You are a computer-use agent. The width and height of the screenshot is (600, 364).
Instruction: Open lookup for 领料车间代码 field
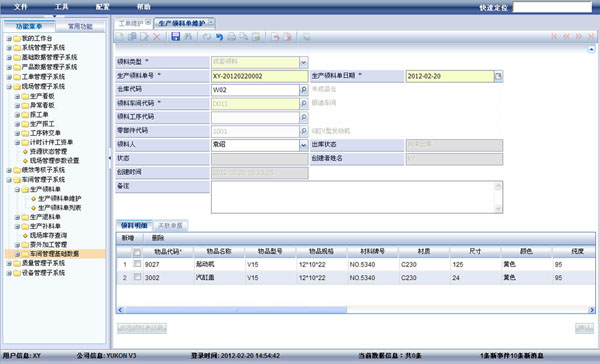click(304, 104)
